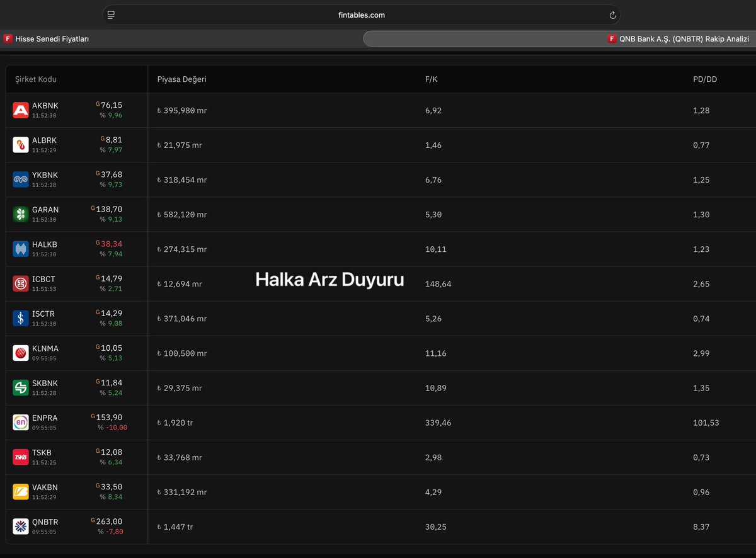Viewport: 756px width, 558px height.
Task: Click the VAKBN yellow logo icon
Action: click(21, 492)
